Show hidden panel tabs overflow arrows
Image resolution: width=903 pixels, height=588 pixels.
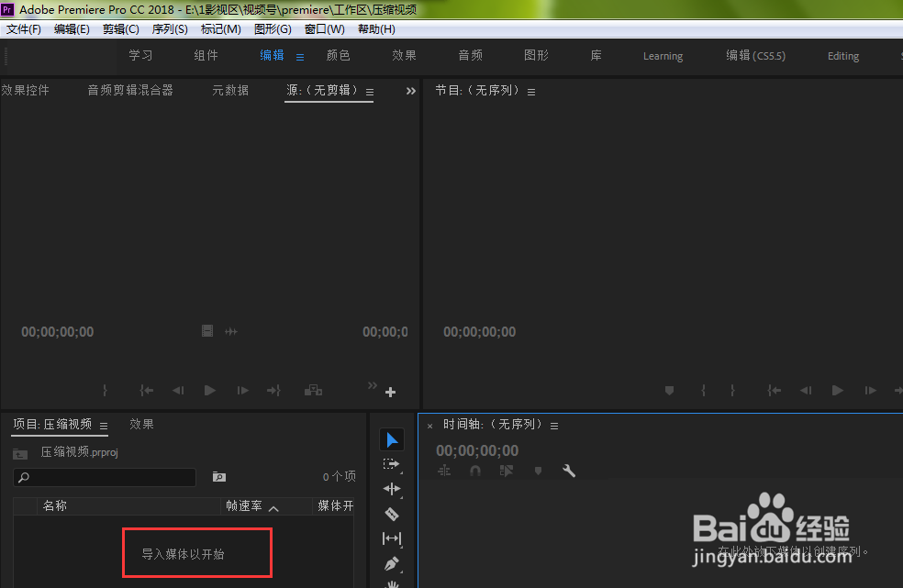click(x=410, y=91)
